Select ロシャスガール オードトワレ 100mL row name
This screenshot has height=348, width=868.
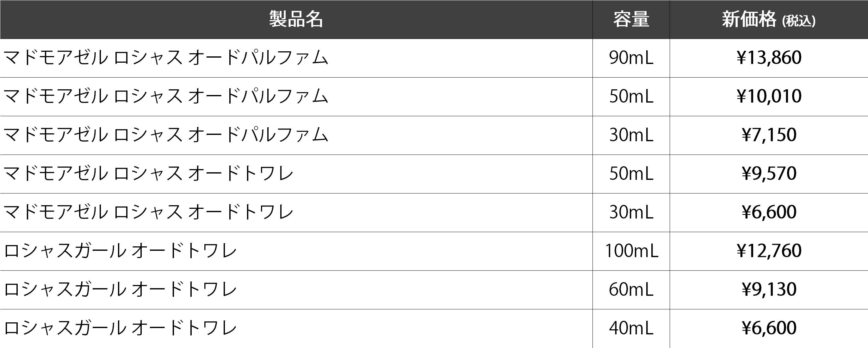[120, 251]
